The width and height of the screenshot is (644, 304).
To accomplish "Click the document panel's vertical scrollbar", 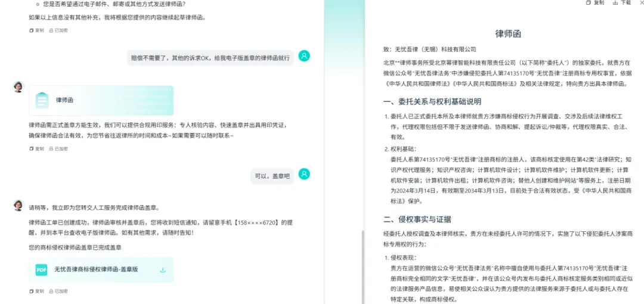I will coord(363,262).
